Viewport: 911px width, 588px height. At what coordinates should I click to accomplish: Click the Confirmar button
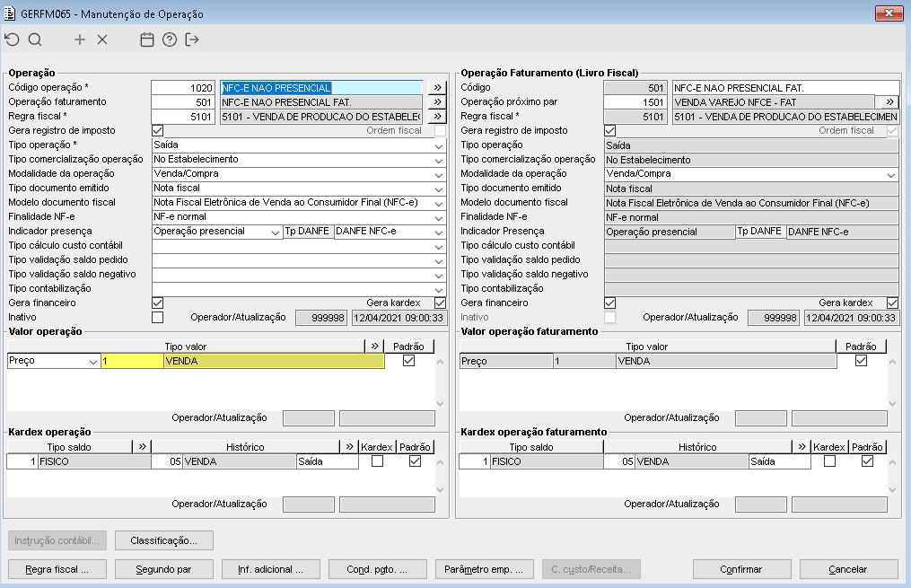(x=741, y=569)
